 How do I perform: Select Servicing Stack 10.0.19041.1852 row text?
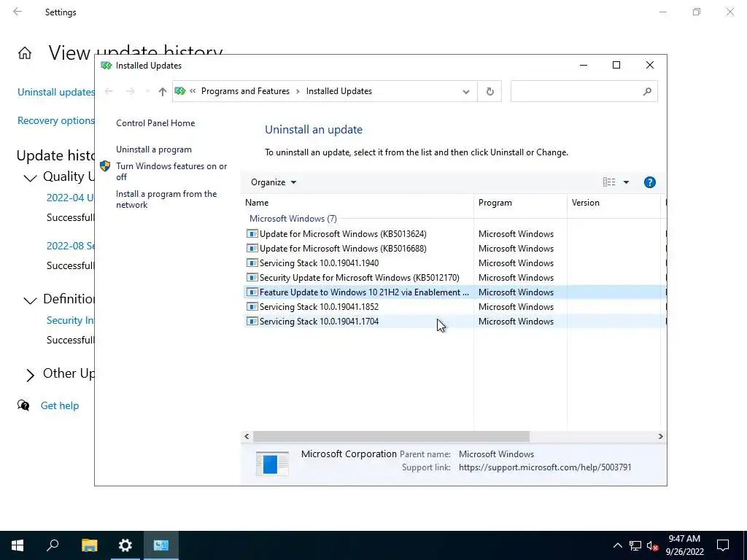pos(320,307)
